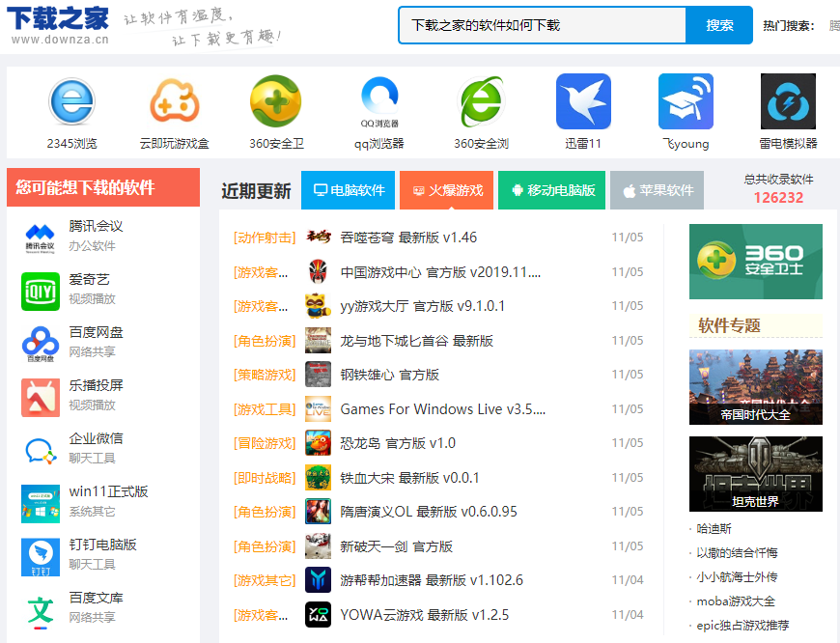Screen dimensions: 840x643
Task: Open the QQ浏览器 icon
Action: pyautogui.click(x=378, y=101)
